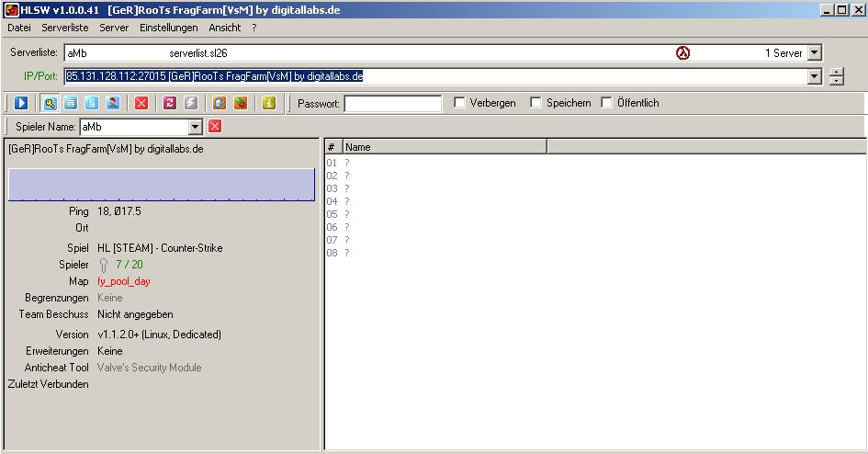Screen dimensions: 868x454
Task: Select player row 08
Action: pyautogui.click(x=338, y=253)
